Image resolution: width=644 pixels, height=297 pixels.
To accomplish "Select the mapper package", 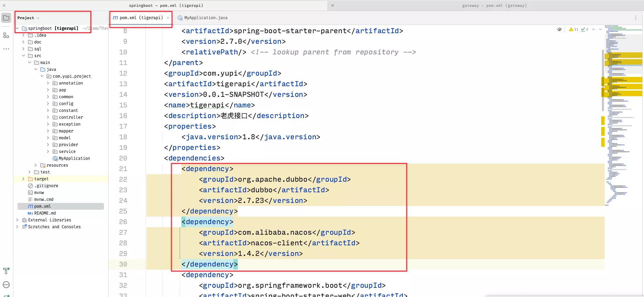I will (66, 131).
